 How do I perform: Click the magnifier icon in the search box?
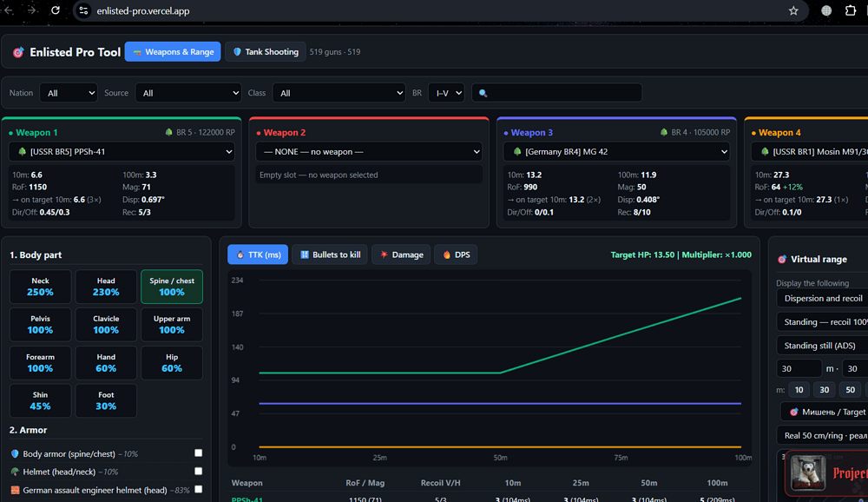(483, 93)
